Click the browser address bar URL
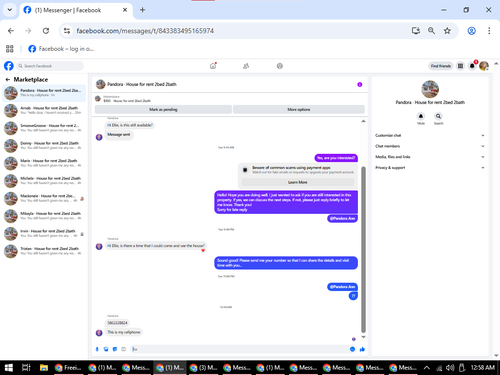 click(x=145, y=31)
